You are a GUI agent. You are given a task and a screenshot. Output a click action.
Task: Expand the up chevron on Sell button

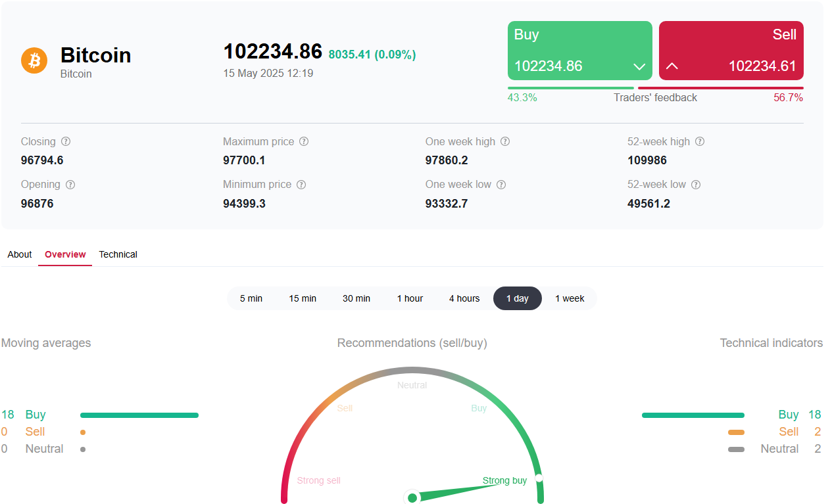pyautogui.click(x=672, y=66)
